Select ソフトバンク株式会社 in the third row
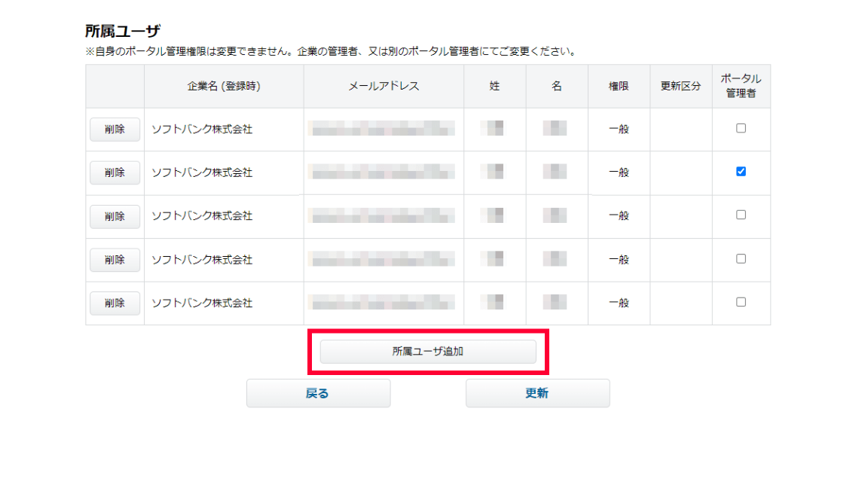The width and height of the screenshot is (868, 488). [x=202, y=216]
